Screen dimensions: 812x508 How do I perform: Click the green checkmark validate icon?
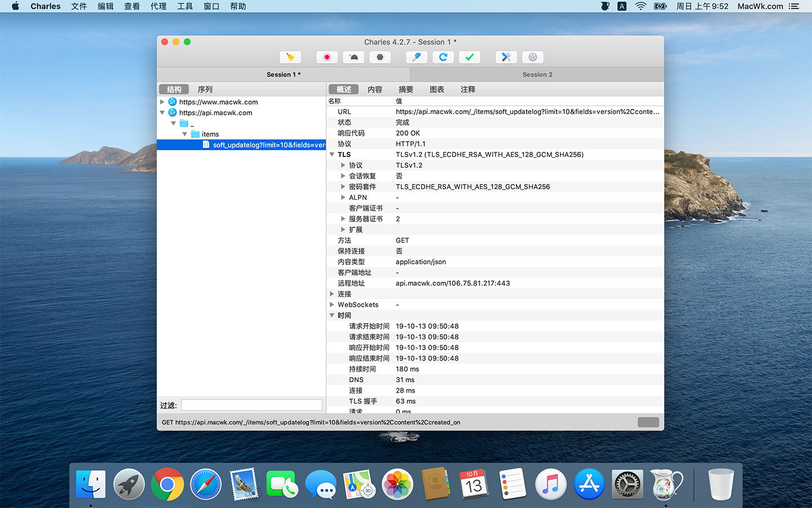coord(469,57)
